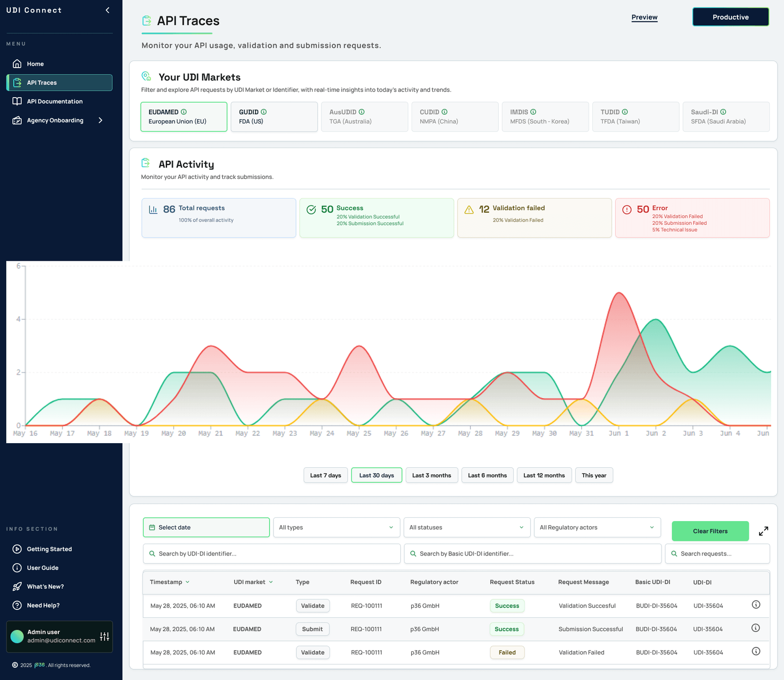Click the Clear Filters button
This screenshot has height=680, width=784.
[710, 531]
